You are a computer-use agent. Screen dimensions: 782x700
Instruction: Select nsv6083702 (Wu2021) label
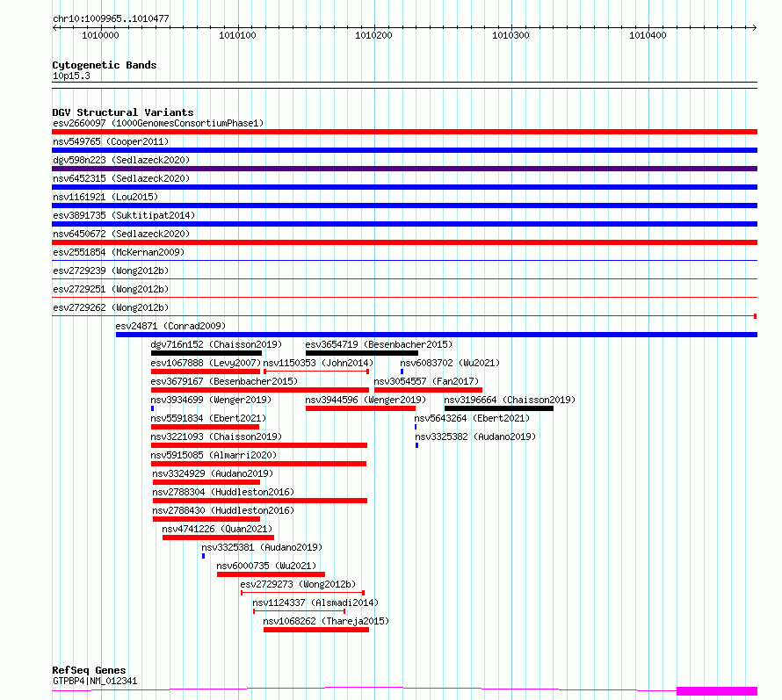click(x=450, y=363)
